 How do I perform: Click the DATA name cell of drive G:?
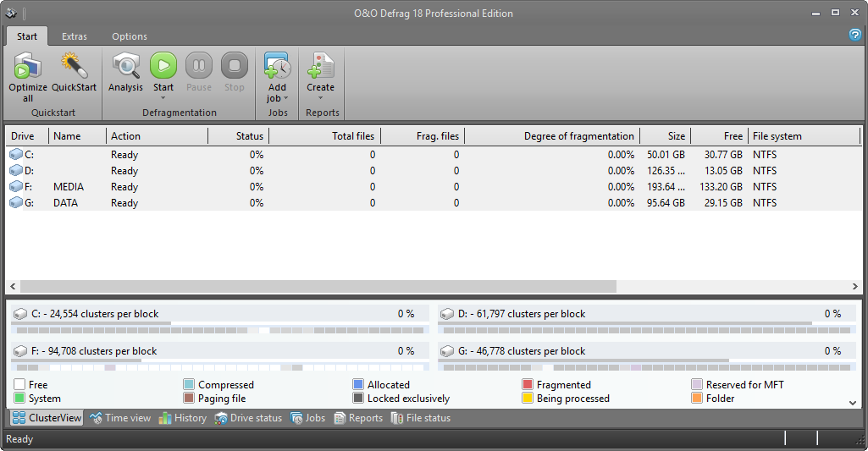(65, 202)
